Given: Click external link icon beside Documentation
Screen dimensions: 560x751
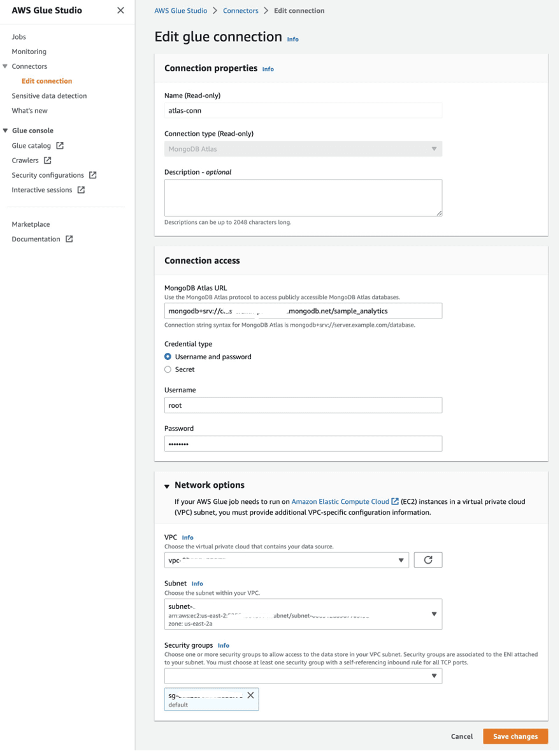Looking at the screenshot, I should [69, 240].
